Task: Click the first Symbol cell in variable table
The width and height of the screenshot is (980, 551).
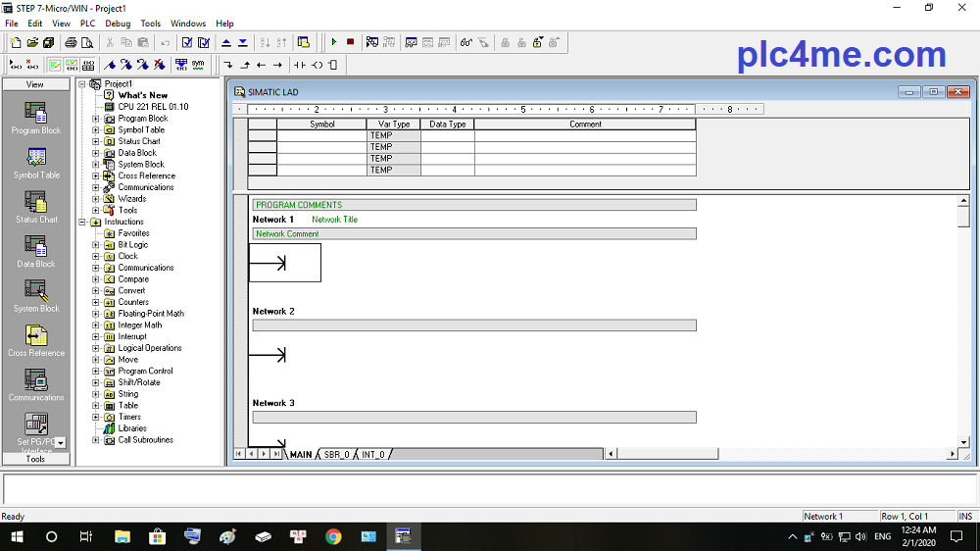Action: 321,136
